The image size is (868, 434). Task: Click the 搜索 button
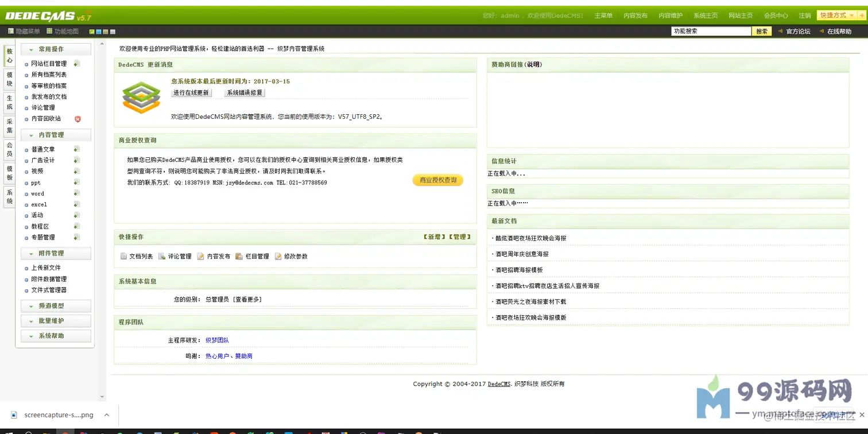[x=762, y=32]
